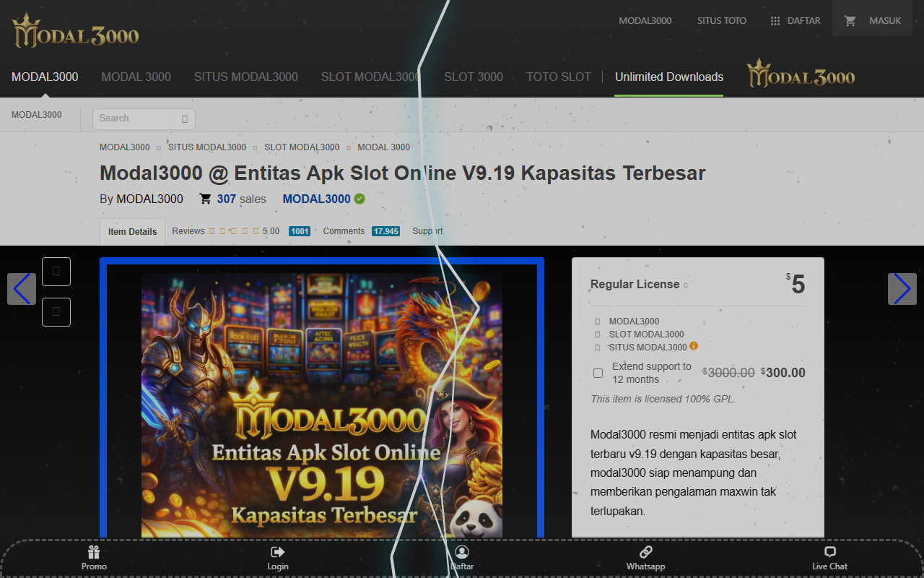Click the $5 price
The width and height of the screenshot is (924, 578).
click(x=796, y=284)
